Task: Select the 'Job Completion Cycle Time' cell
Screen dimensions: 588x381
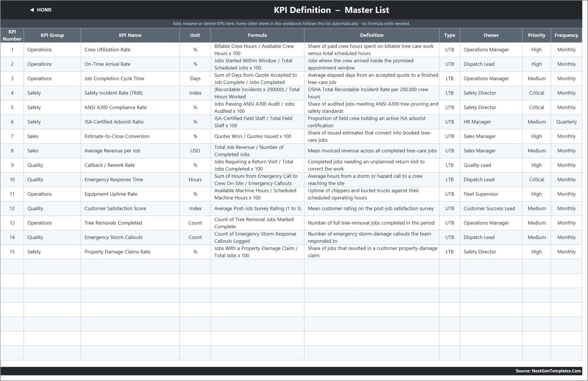Action: (x=130, y=78)
